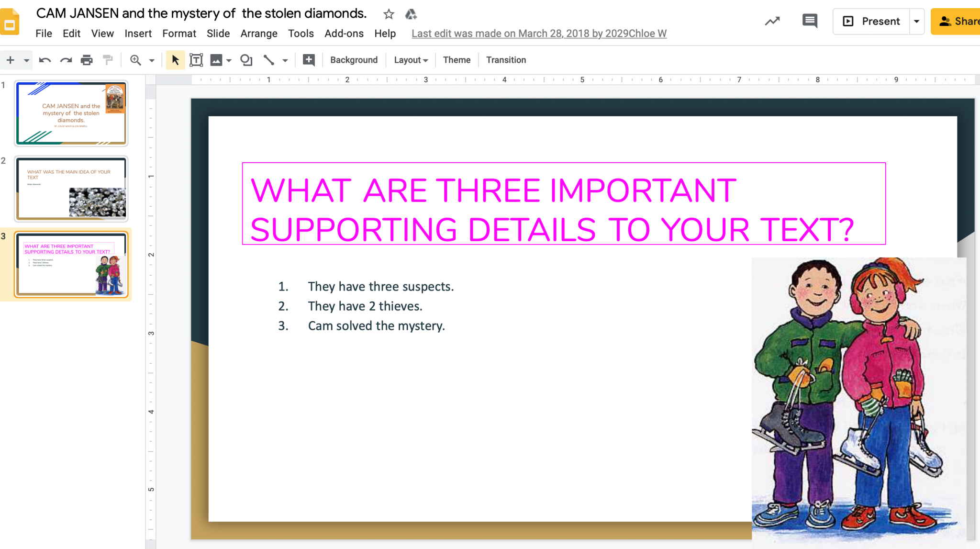Open last edit version history link
The image size is (980, 549).
coord(539,34)
